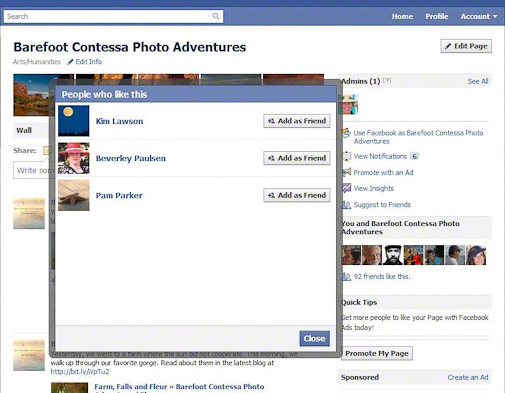The height and width of the screenshot is (393, 505).
Task: Open Kim Lawson's profile picture
Action: click(x=74, y=121)
